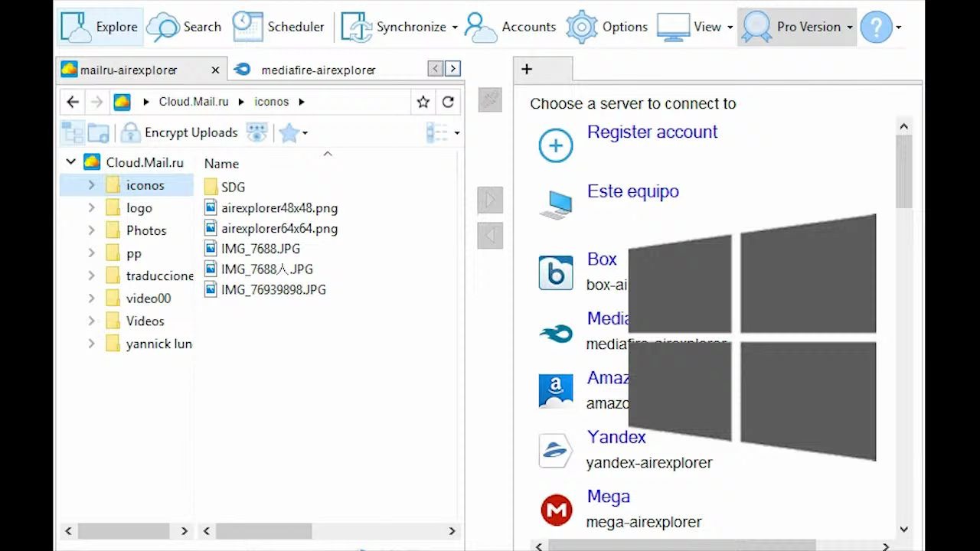Image resolution: width=980 pixels, height=551 pixels.
Task: Open the Accounts manager
Action: (x=511, y=27)
